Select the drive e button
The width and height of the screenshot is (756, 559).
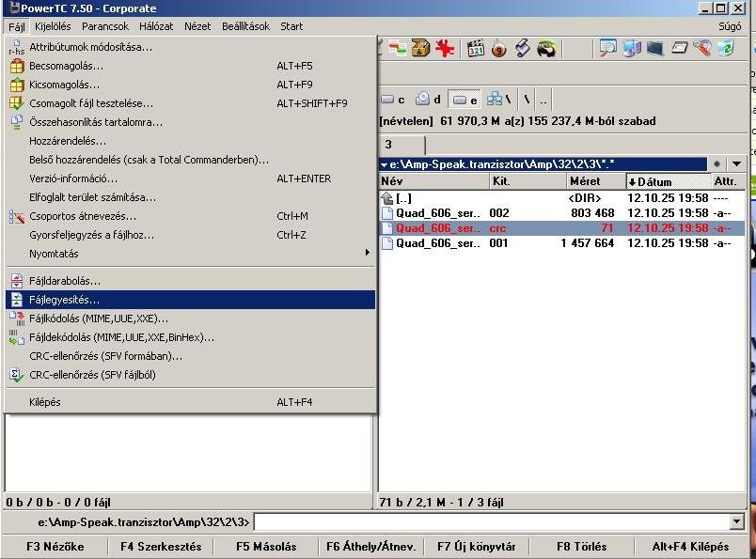[465, 100]
